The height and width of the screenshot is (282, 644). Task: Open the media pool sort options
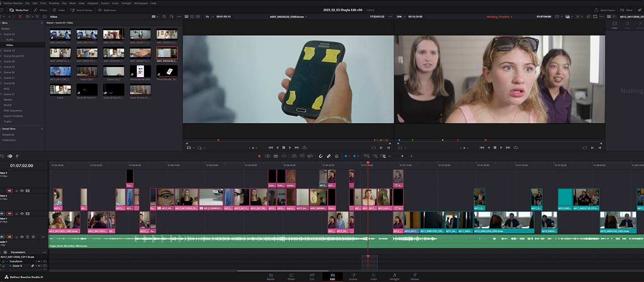171,17
